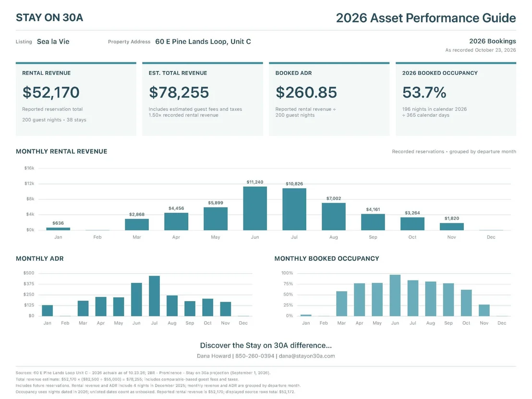The width and height of the screenshot is (532, 399).
Task: Click the Sea la Vie listing name
Action: pyautogui.click(x=53, y=41)
